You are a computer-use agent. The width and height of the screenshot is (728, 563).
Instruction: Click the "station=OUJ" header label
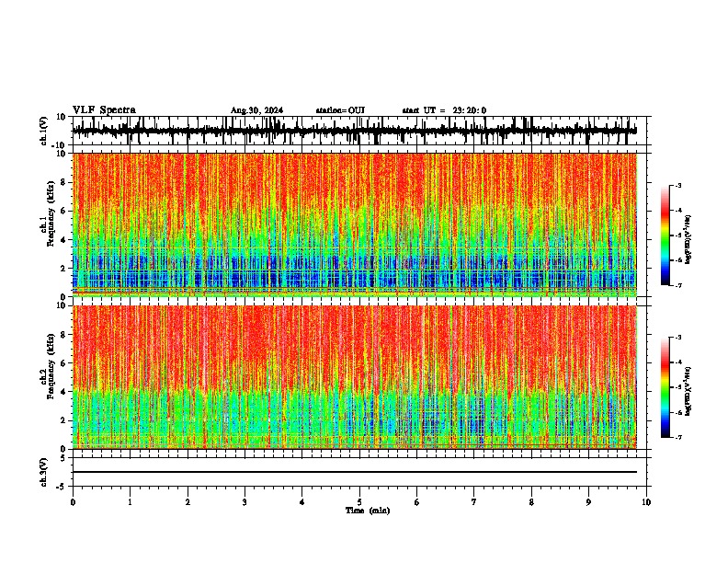(340, 110)
